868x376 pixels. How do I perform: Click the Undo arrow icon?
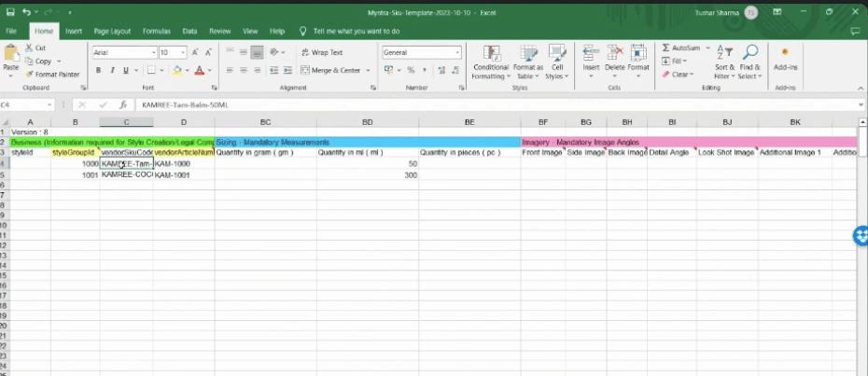pos(27,11)
